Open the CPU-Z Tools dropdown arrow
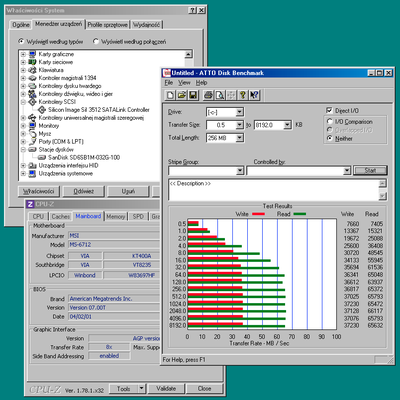The image size is (400, 400). pyautogui.click(x=142, y=388)
